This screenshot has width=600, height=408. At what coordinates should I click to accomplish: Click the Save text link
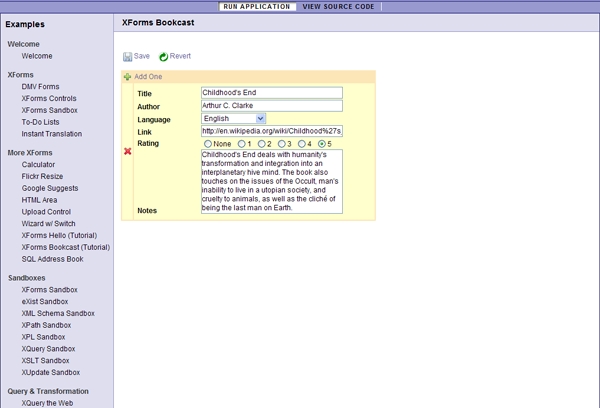click(142, 56)
